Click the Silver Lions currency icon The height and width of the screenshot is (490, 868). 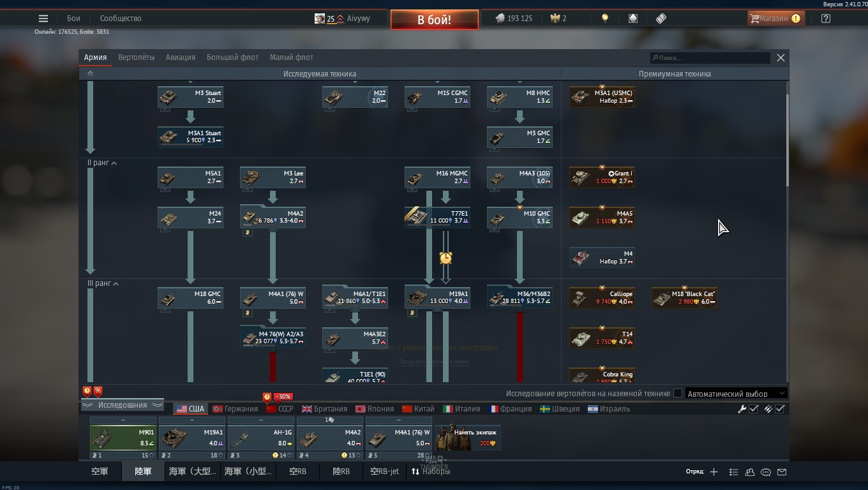click(x=500, y=19)
